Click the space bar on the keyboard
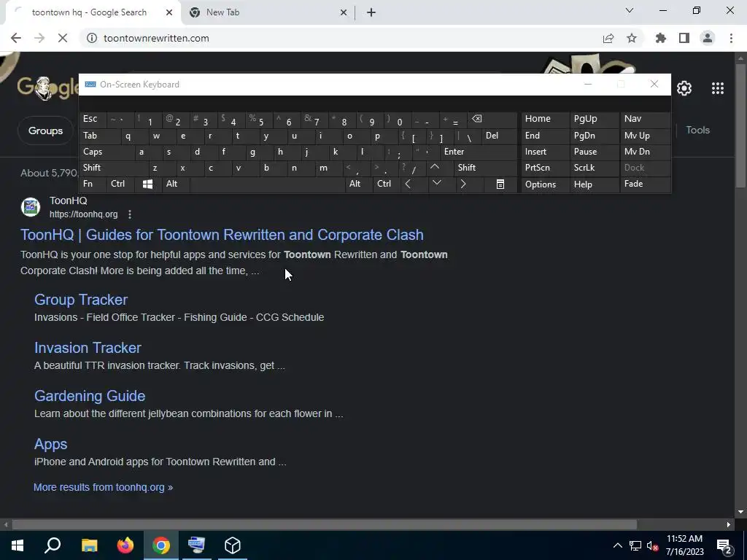This screenshot has width=747, height=560. (x=267, y=184)
